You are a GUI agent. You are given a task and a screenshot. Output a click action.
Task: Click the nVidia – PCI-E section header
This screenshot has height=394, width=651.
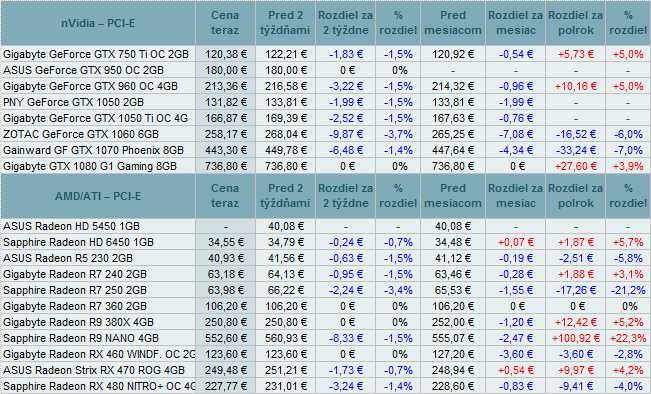98,23
